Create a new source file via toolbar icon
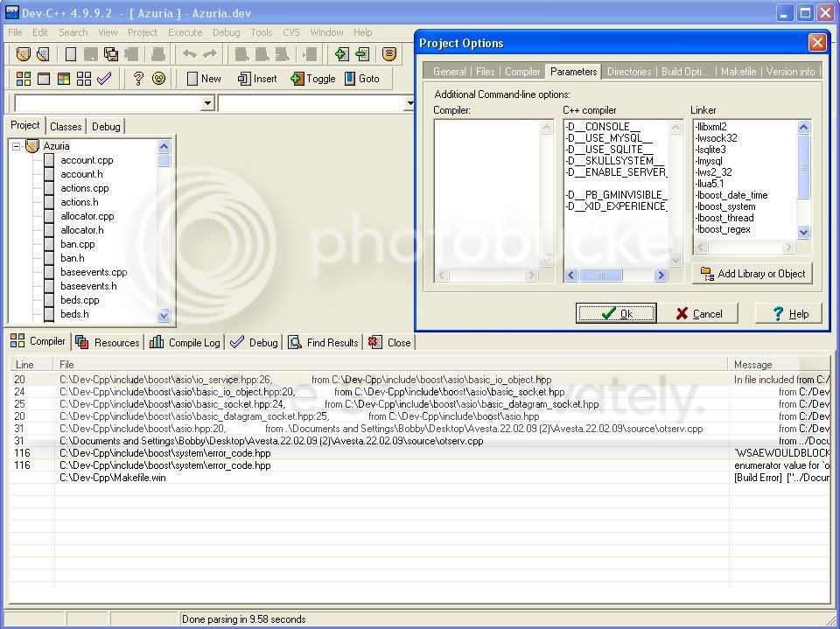The height and width of the screenshot is (629, 840). point(71,54)
